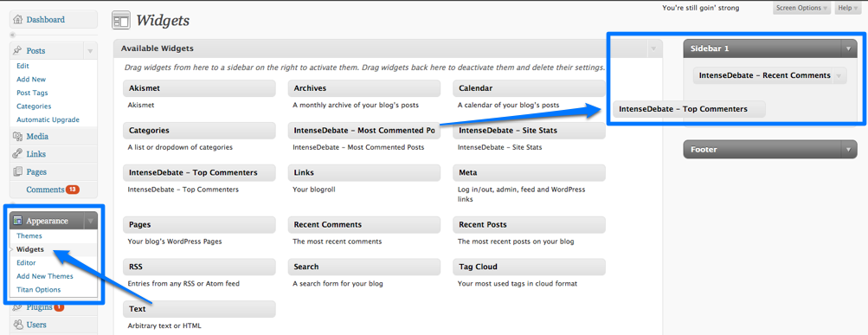Click the Dashboard house icon

click(17, 19)
